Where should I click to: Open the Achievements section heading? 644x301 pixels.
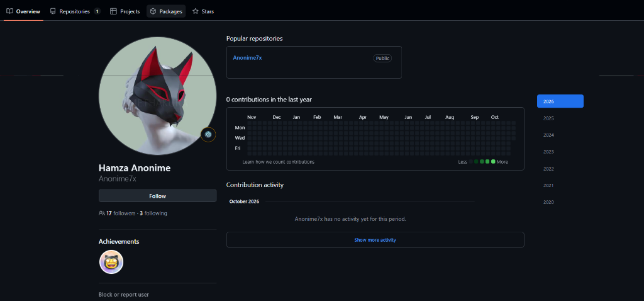tap(119, 241)
